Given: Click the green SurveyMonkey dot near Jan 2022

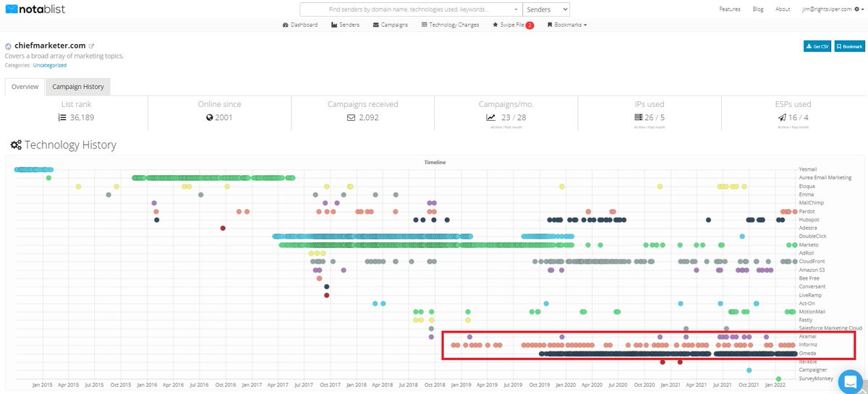Looking at the screenshot, I should click(778, 378).
